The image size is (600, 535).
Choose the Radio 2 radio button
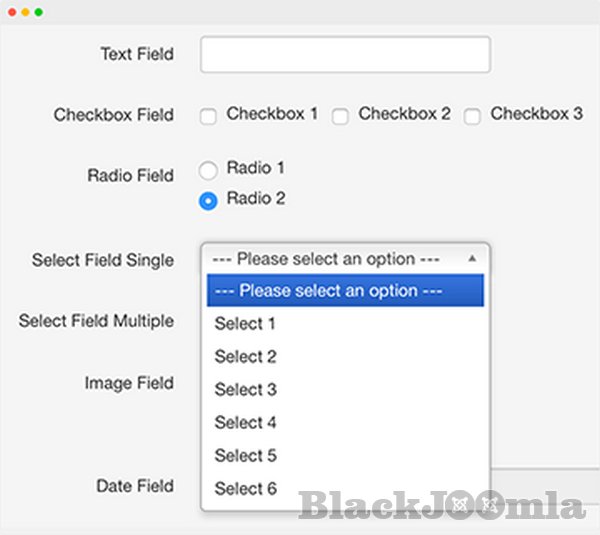click(208, 200)
